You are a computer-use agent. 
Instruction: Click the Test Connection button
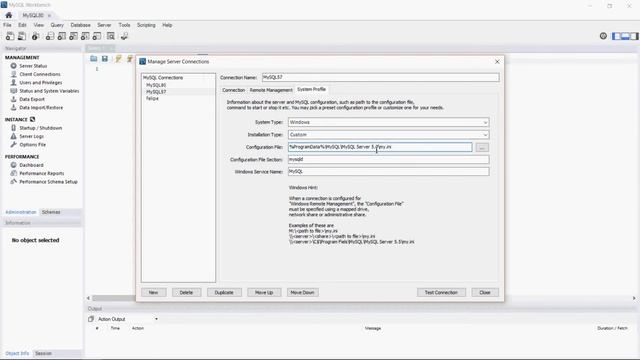click(441, 292)
